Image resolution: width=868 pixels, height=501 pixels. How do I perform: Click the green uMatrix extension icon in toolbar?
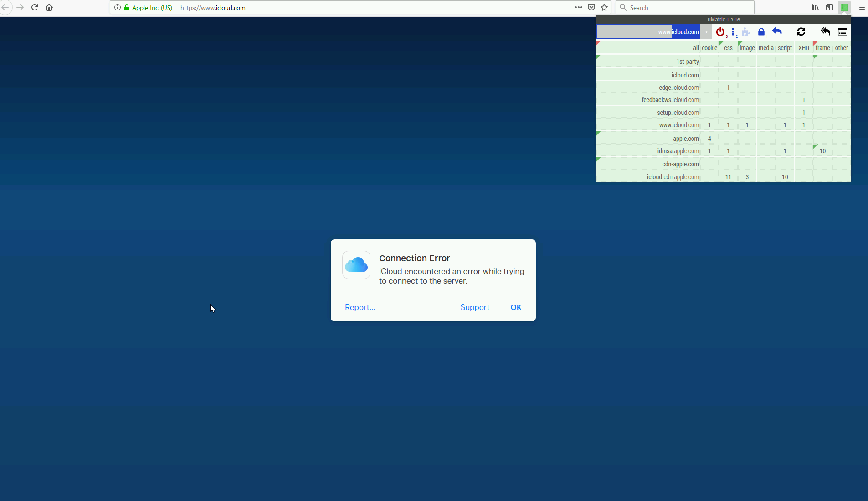click(x=845, y=7)
